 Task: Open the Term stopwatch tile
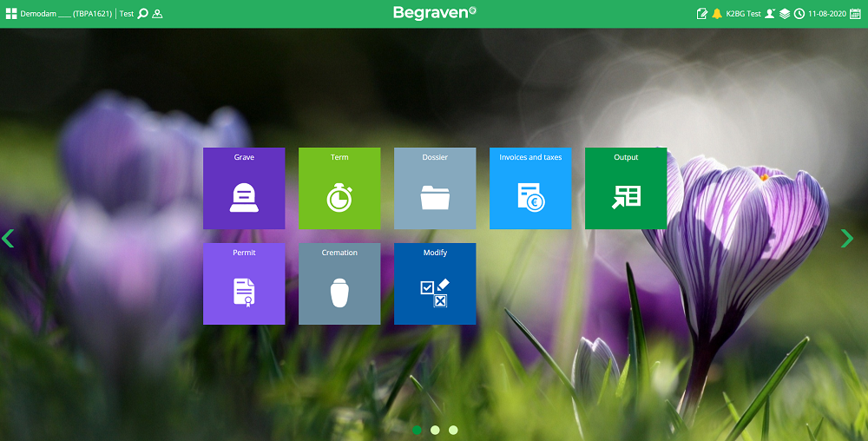click(339, 188)
